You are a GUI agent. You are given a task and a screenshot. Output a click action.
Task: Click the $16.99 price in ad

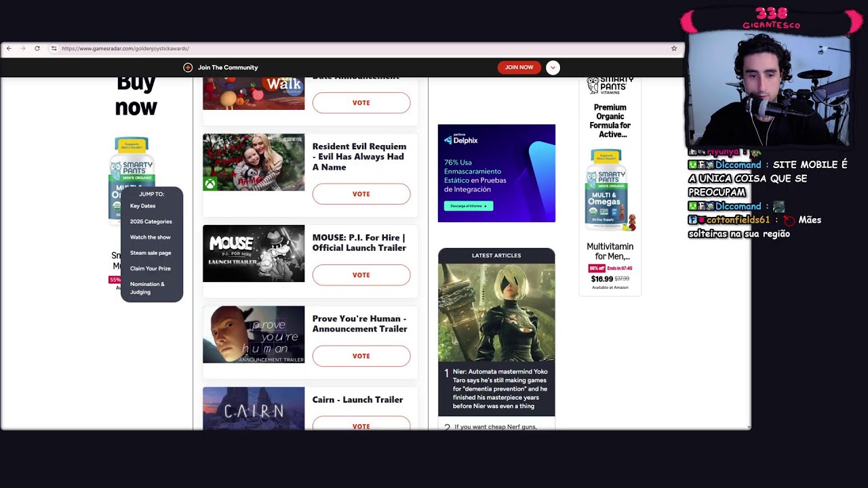pyautogui.click(x=601, y=279)
